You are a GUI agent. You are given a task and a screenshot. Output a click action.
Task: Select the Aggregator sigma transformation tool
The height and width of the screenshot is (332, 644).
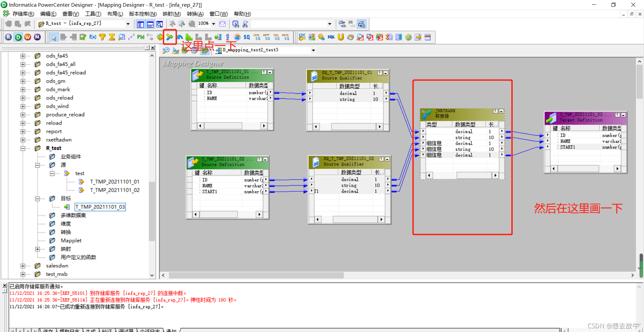[x=112, y=37]
